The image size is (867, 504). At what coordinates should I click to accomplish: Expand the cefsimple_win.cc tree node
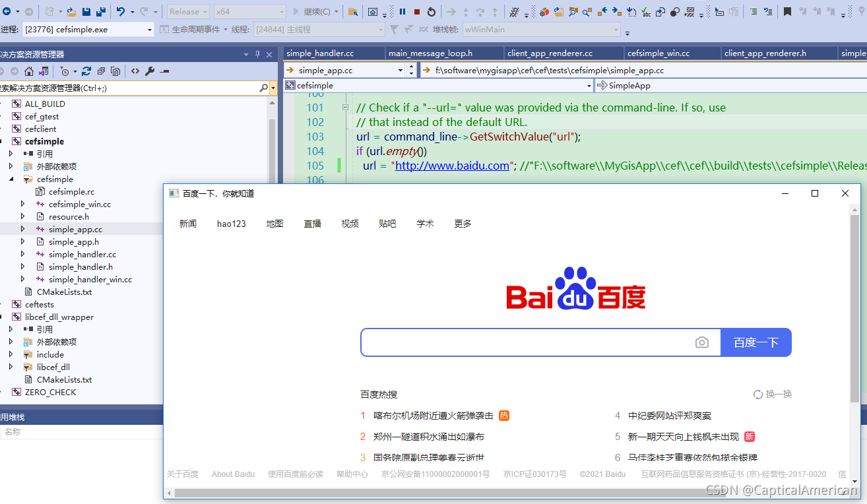click(22, 205)
